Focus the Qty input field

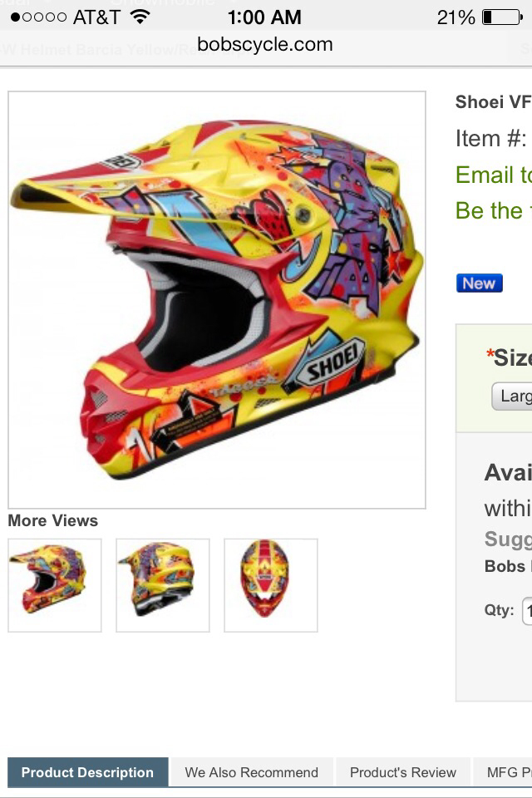(x=527, y=611)
